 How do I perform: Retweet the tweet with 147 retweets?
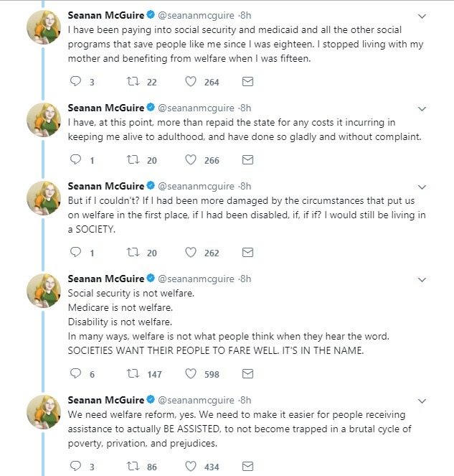133,373
